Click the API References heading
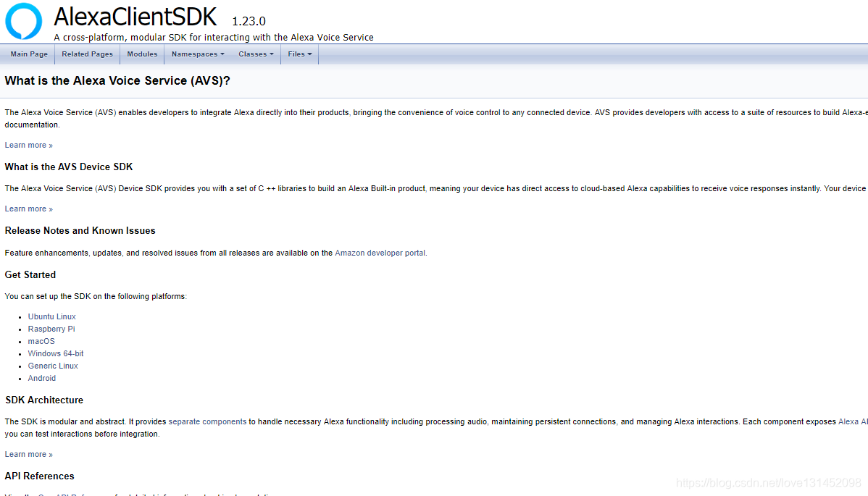Screen dimensions: 868x496 (40, 476)
